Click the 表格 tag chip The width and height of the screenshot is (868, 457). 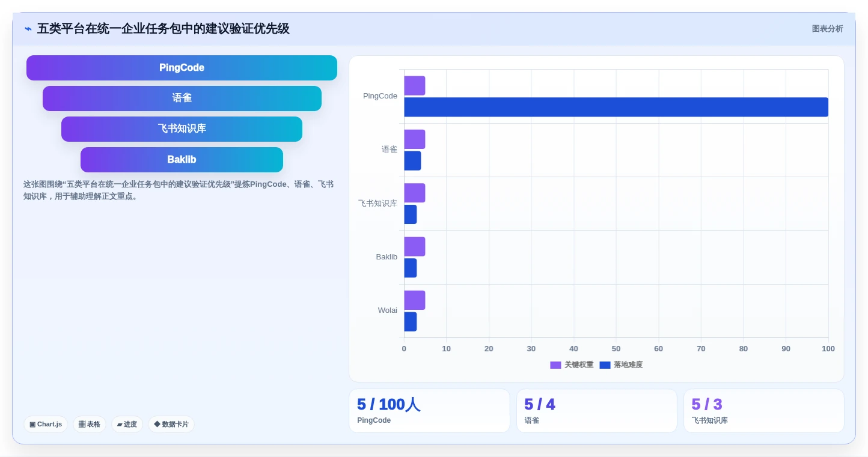(90, 424)
